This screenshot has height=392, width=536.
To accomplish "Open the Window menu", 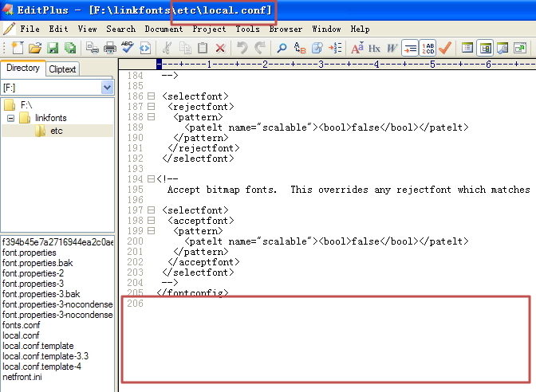I will coord(326,29).
